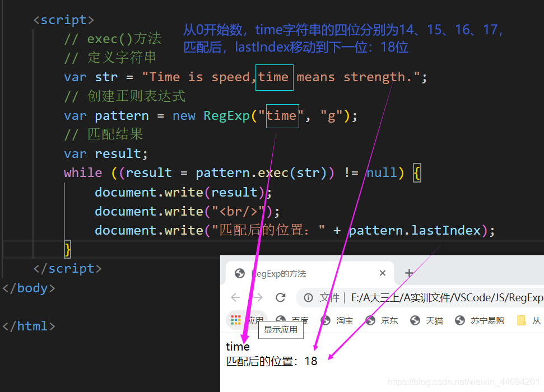Viewport: 544px width, 392px height.
Task: Open the 淘宝 bookmark
Action: [337, 320]
